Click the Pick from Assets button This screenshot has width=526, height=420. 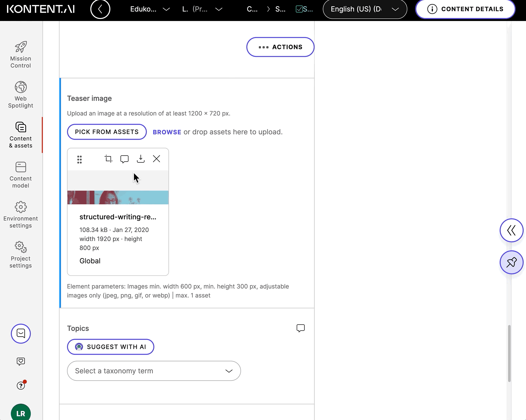click(x=107, y=132)
